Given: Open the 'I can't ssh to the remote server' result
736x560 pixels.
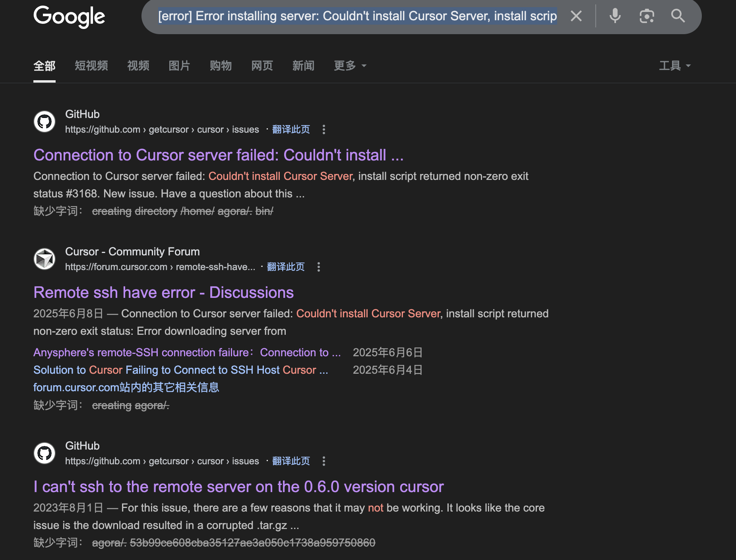Looking at the screenshot, I should tap(238, 487).
